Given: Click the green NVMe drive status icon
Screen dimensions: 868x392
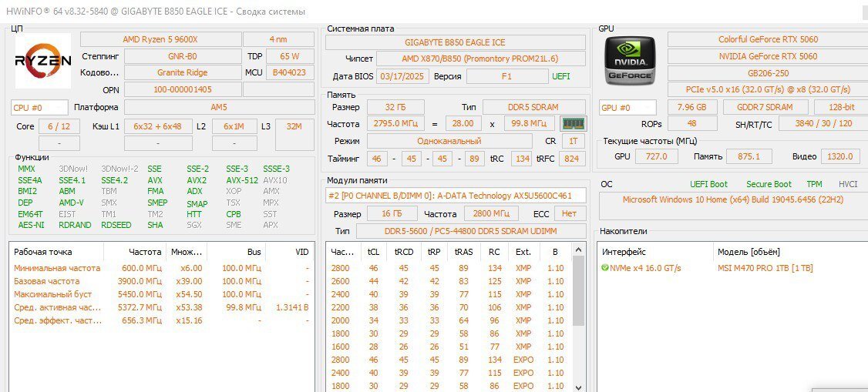Looking at the screenshot, I should click(x=605, y=268).
